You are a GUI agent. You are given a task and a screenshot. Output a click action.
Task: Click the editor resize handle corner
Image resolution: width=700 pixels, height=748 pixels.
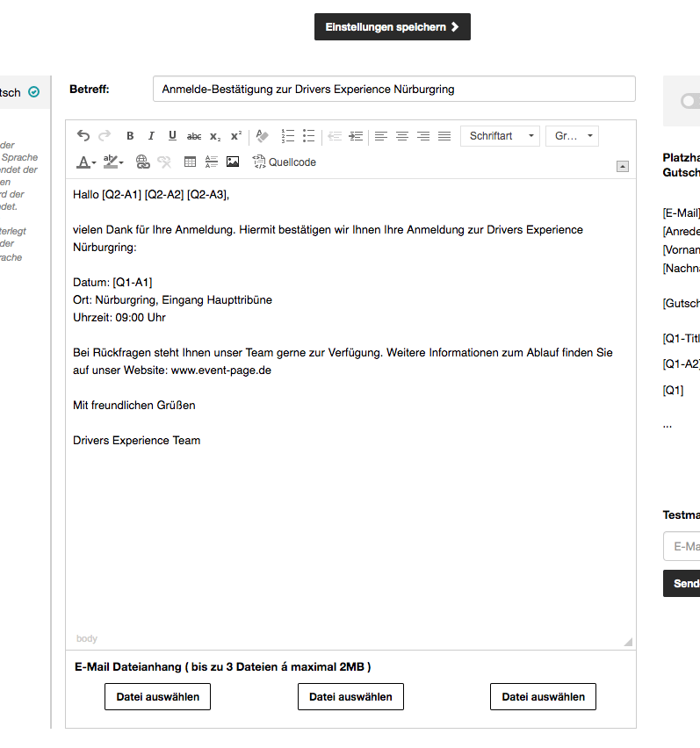(x=628, y=642)
